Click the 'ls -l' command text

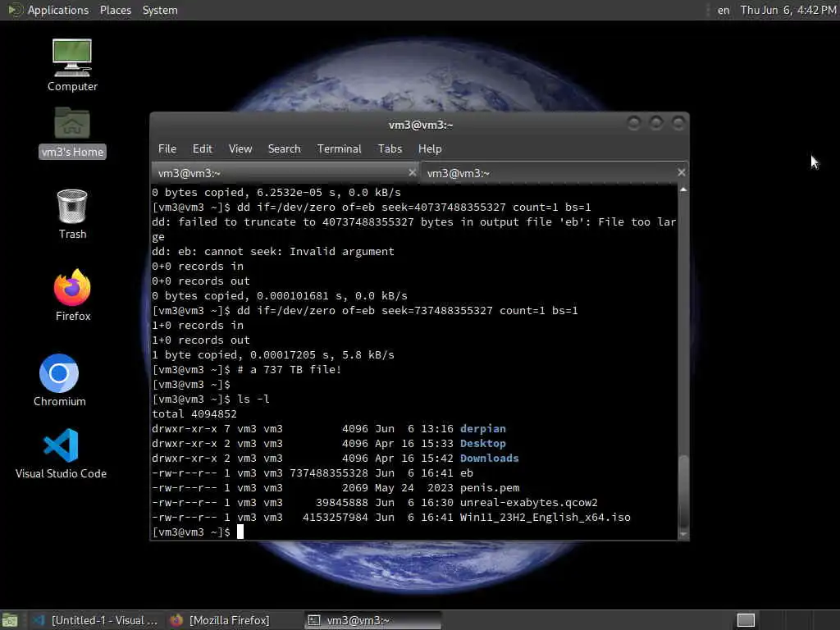click(x=253, y=399)
